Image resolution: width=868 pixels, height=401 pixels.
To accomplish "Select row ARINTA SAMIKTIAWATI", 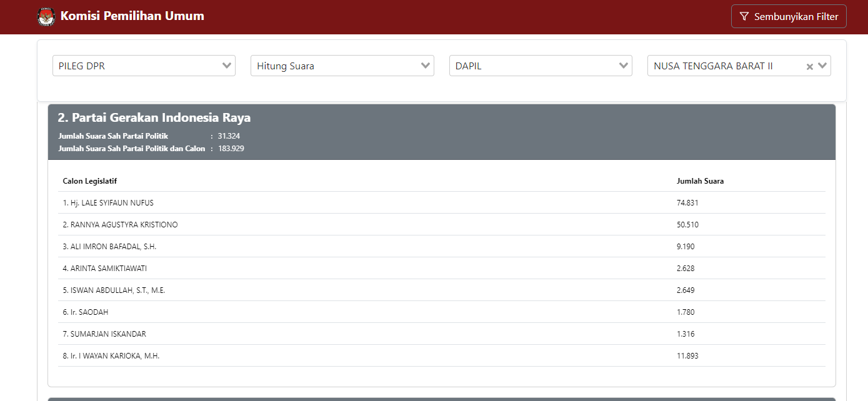I will coord(442,268).
